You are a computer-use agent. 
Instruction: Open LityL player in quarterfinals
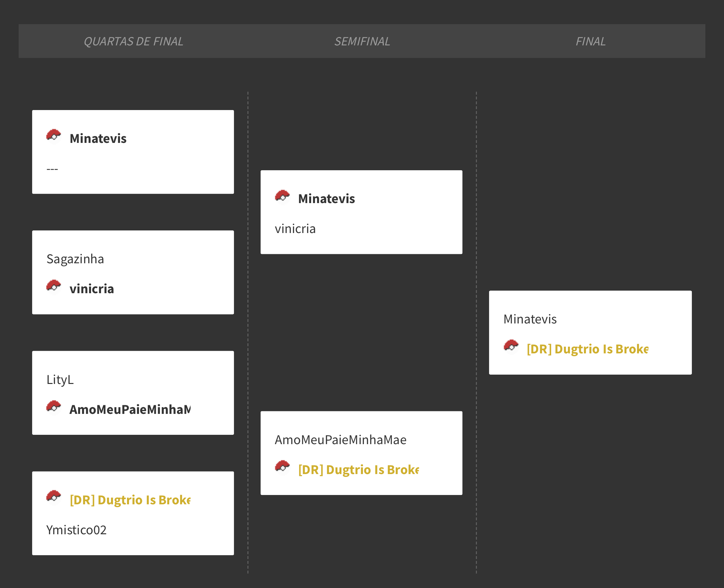tap(60, 380)
